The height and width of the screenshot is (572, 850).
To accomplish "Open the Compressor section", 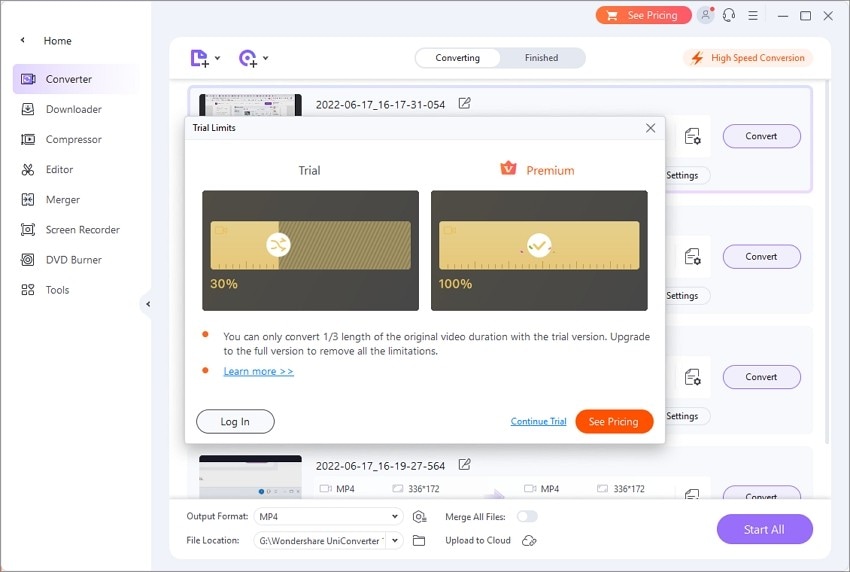I will pos(76,139).
